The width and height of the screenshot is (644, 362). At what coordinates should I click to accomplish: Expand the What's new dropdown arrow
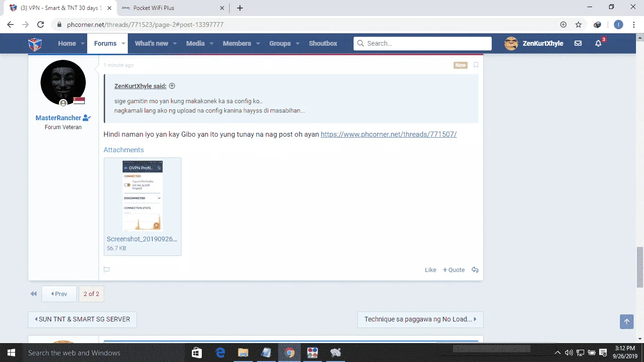click(x=175, y=43)
